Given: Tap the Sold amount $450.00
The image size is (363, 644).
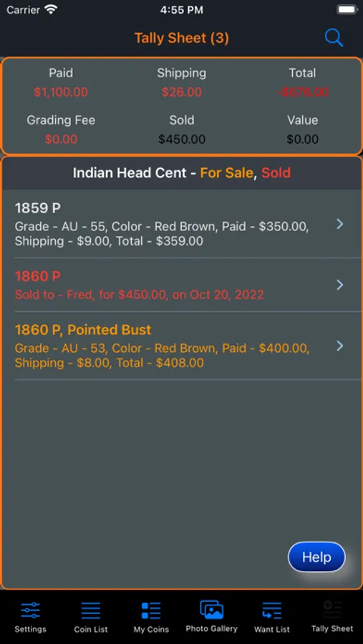Looking at the screenshot, I should pos(182,140).
